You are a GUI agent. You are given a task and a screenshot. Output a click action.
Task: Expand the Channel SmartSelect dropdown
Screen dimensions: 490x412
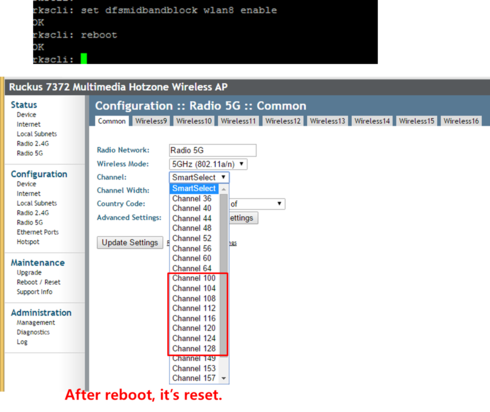tap(199, 177)
